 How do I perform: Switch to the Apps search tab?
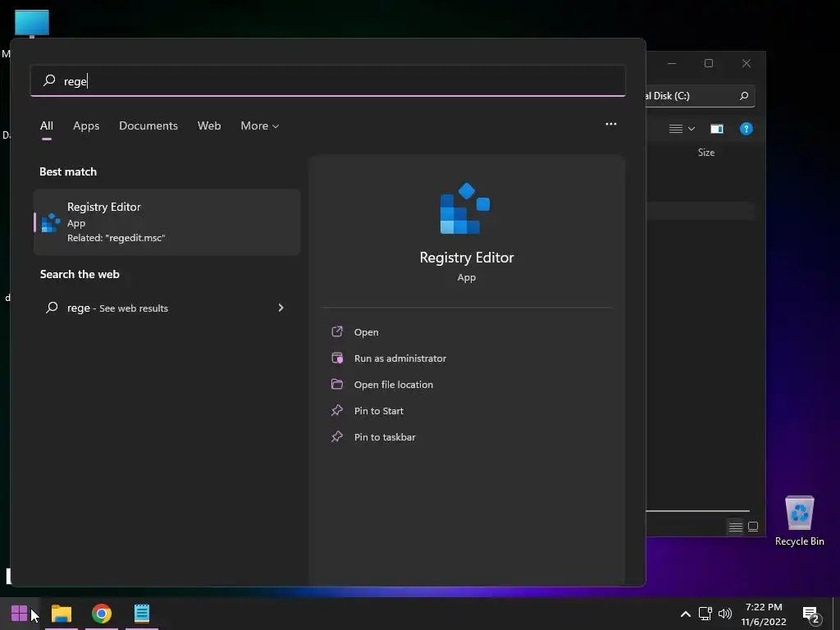pyautogui.click(x=86, y=126)
